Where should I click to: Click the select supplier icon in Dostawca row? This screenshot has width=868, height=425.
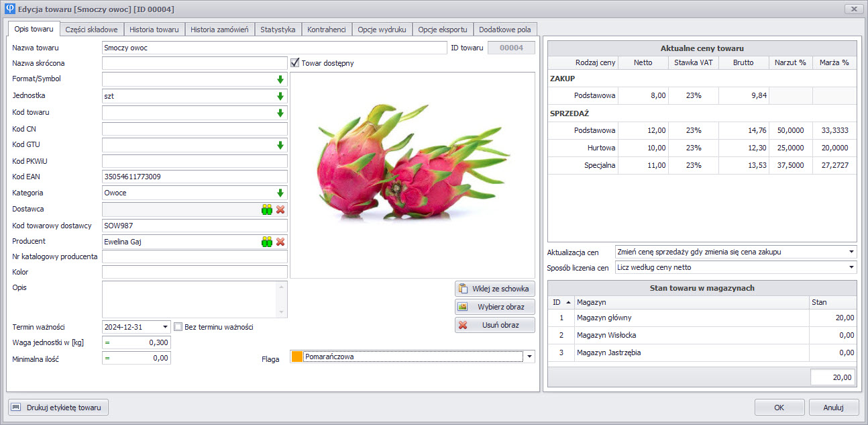(x=267, y=209)
